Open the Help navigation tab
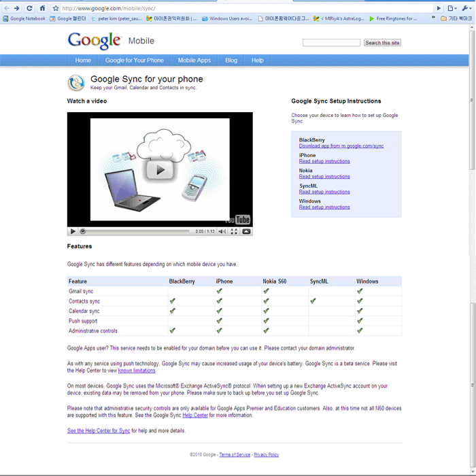 click(x=257, y=60)
